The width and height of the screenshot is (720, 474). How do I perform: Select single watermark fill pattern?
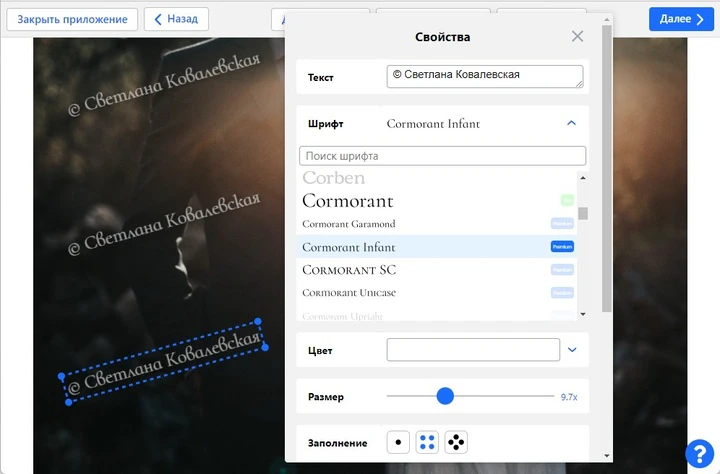tap(398, 442)
